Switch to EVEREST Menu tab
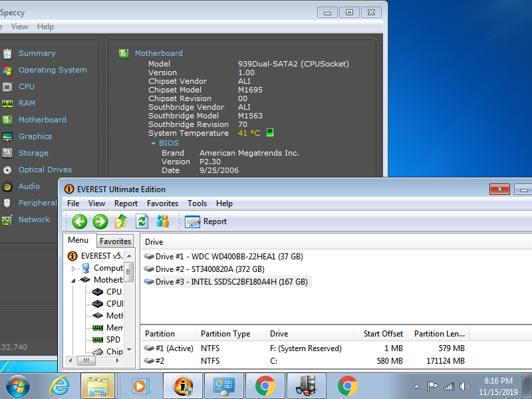 pos(78,240)
